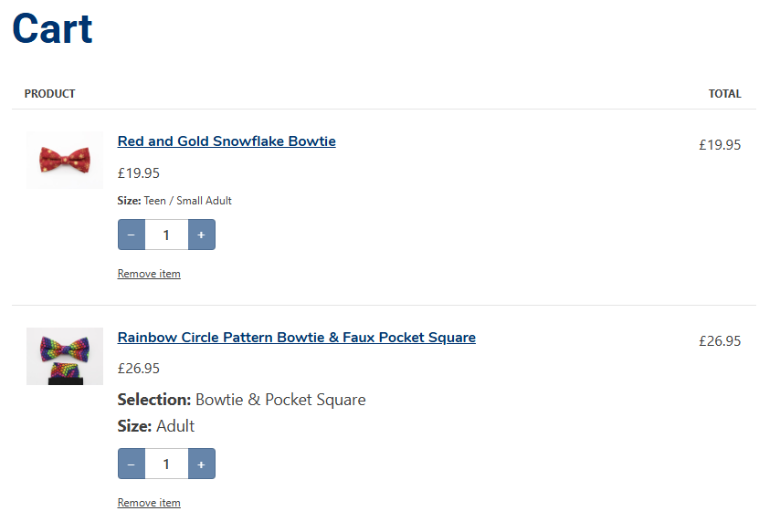The height and width of the screenshot is (532, 780).
Task: Increase quantity of Rainbow Circle Pattern Bowtie
Action: click(201, 464)
